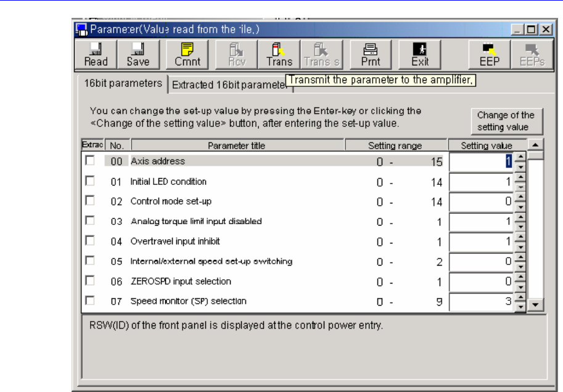Click the parameter list scroll down arrow
Image resolution: width=563 pixels, height=392 pixels.
[535, 304]
